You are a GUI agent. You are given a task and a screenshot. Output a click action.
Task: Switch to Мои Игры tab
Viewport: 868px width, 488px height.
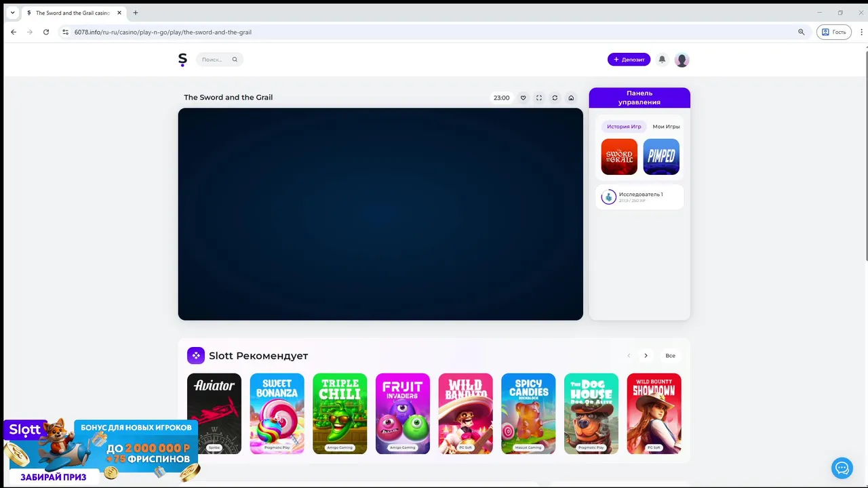coord(666,127)
